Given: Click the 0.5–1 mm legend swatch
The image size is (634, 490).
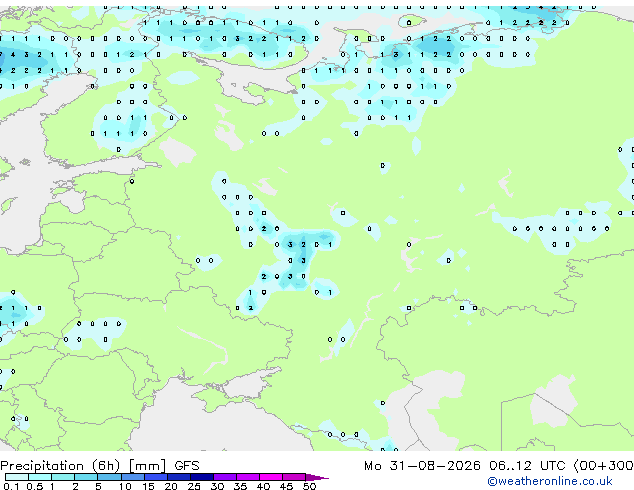Looking at the screenshot, I should (40, 477).
